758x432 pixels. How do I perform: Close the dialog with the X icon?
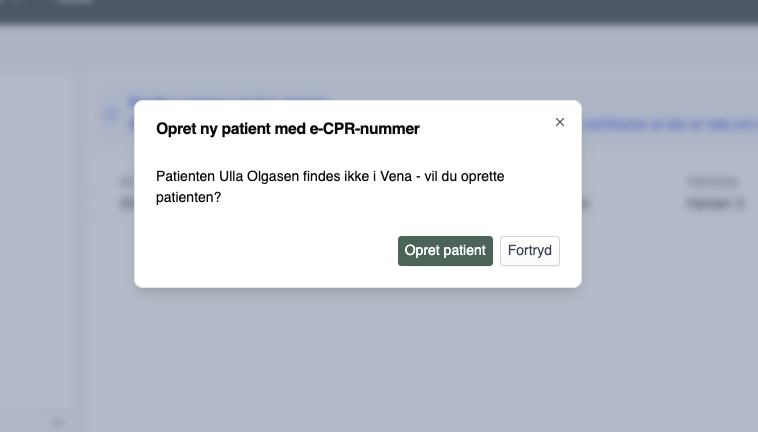[x=560, y=122]
